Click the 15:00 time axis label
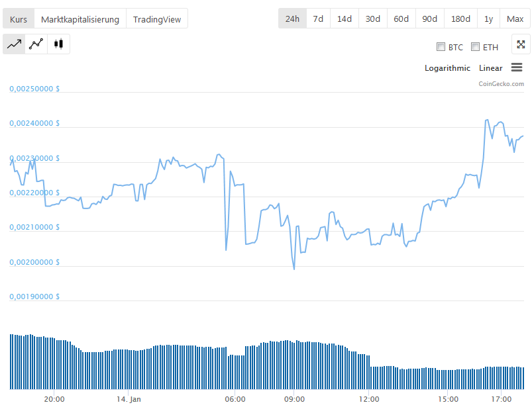 [x=448, y=399]
